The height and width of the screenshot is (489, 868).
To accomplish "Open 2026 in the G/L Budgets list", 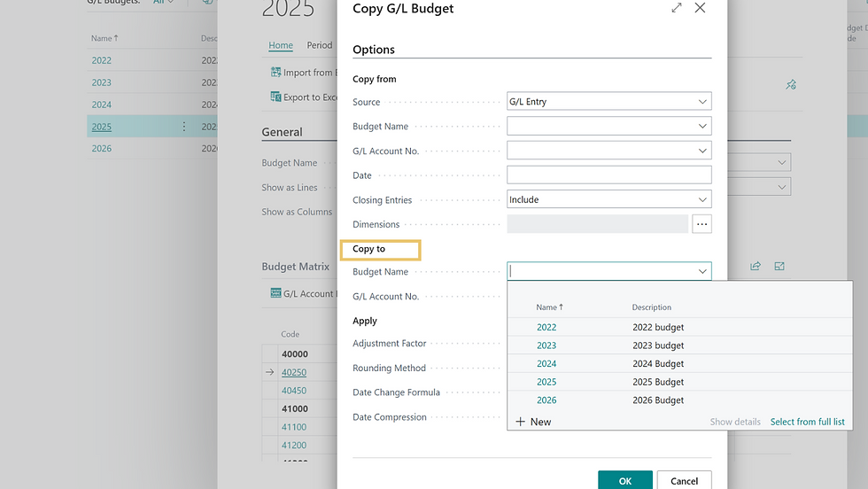I will coord(101,149).
